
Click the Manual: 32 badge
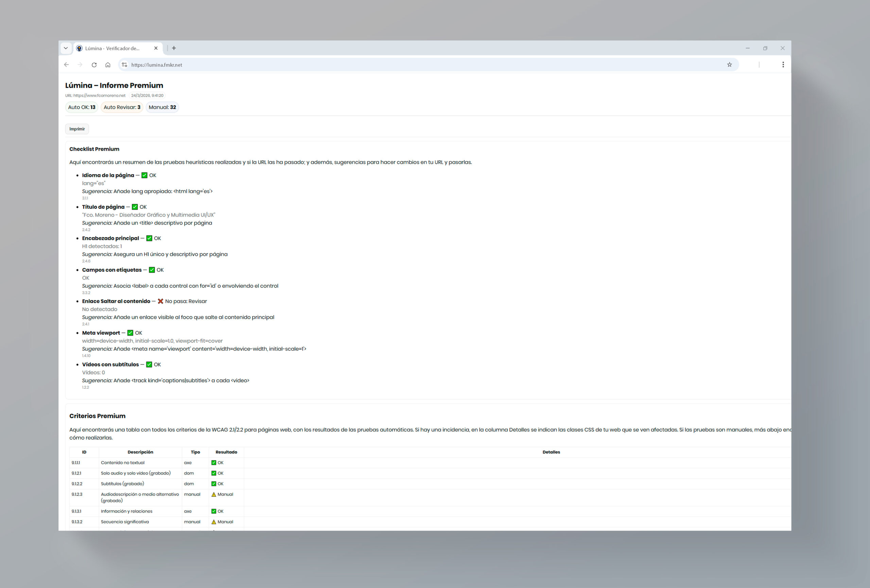(162, 107)
